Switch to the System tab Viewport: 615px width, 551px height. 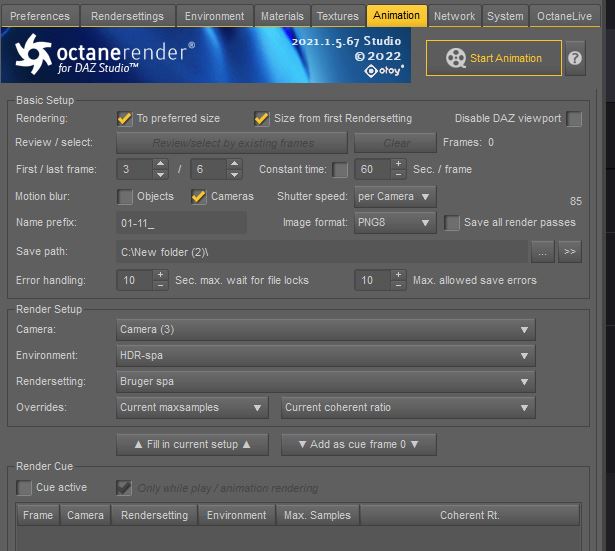[505, 16]
